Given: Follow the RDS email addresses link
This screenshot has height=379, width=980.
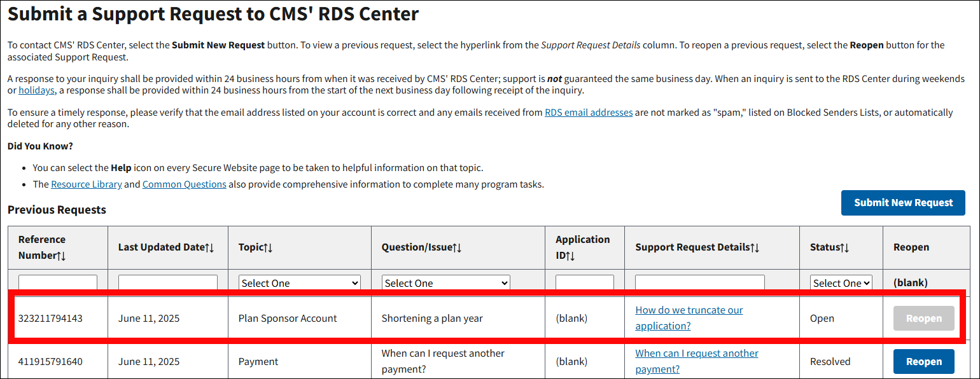Looking at the screenshot, I should click(x=588, y=113).
